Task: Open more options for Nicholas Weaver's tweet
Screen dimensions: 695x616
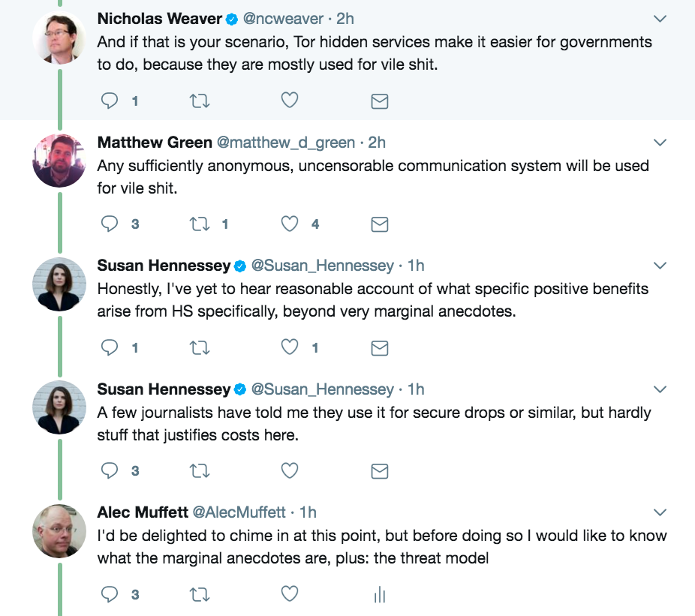Action: 660,19
